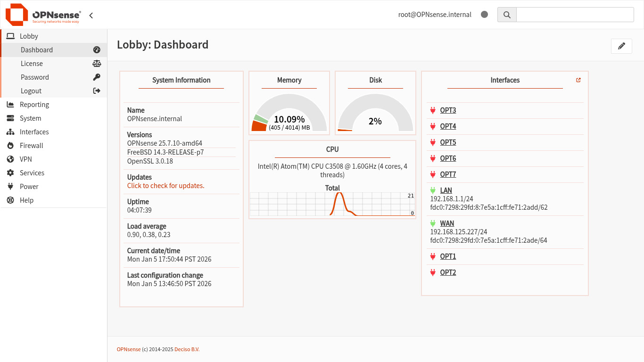Click the Firewall flame icon
Image resolution: width=644 pixels, height=362 pixels.
point(10,146)
